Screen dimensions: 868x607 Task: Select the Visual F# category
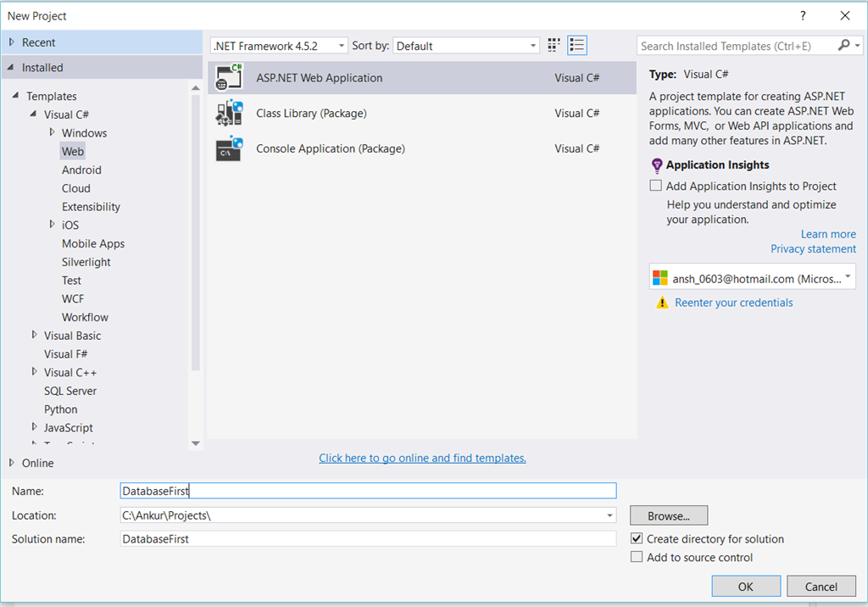(65, 354)
